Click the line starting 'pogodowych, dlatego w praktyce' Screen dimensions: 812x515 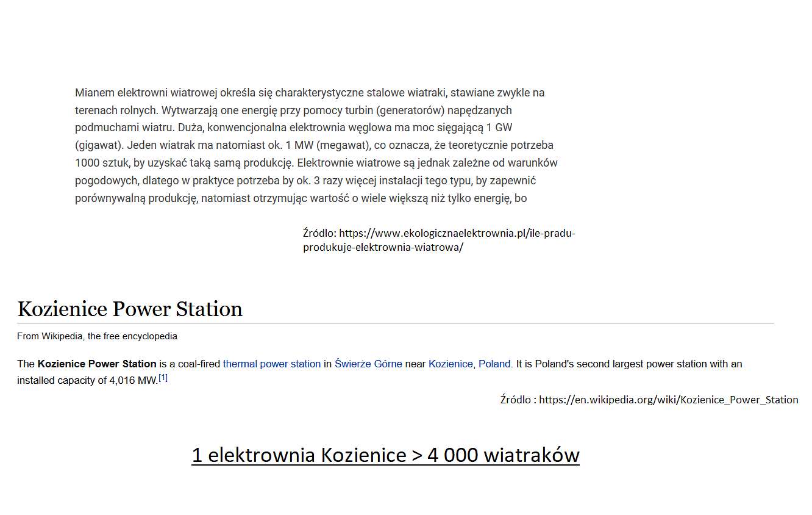click(305, 181)
